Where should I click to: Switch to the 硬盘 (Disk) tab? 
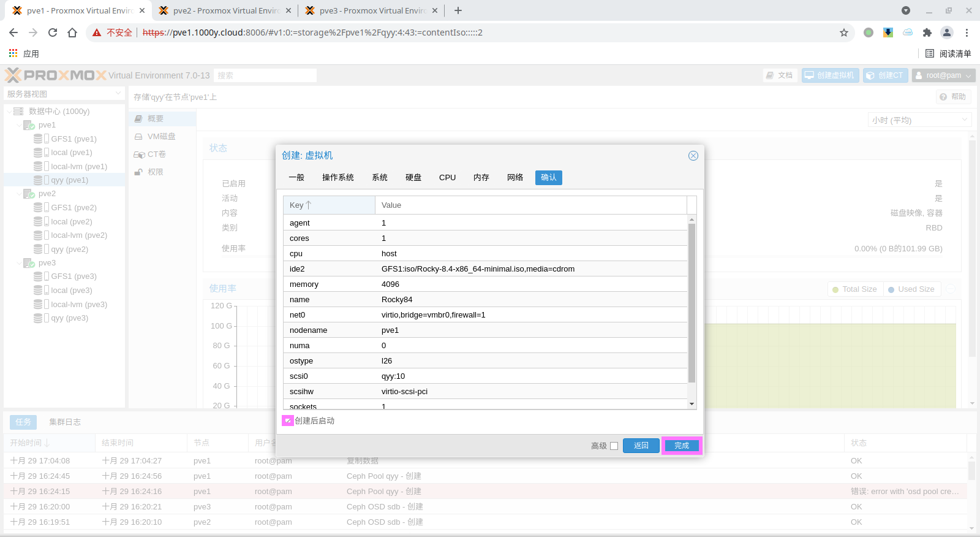413,178
